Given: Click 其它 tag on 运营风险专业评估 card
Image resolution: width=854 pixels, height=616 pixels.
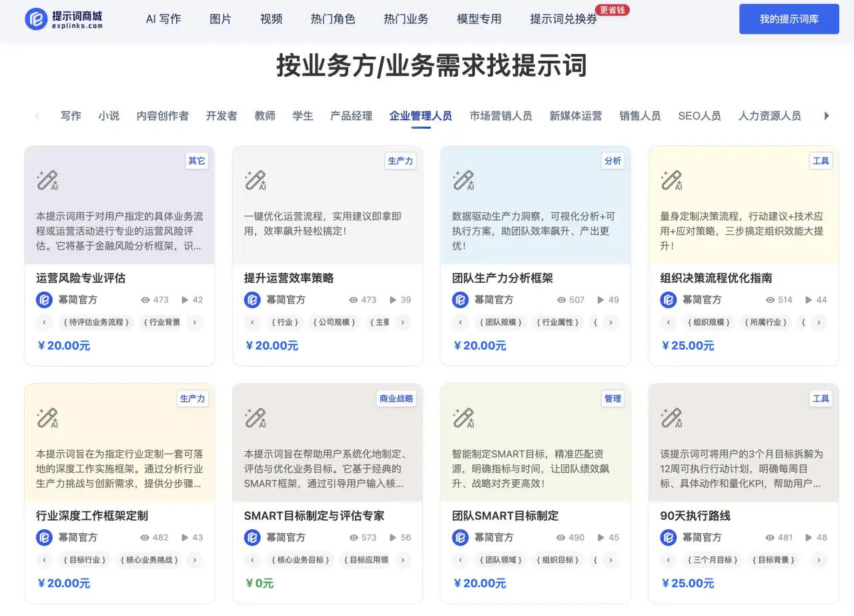Looking at the screenshot, I should [x=197, y=161].
